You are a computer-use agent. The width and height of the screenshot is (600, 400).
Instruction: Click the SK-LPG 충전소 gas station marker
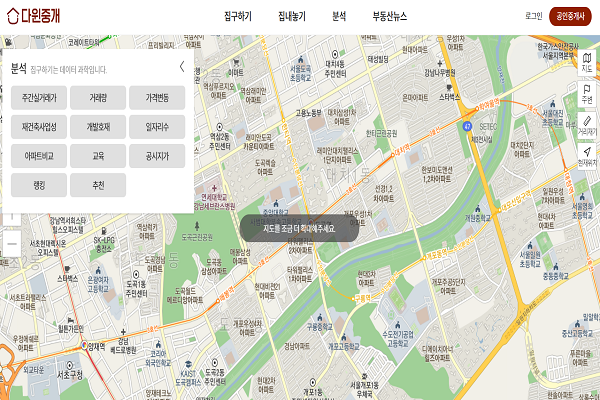[103, 231]
